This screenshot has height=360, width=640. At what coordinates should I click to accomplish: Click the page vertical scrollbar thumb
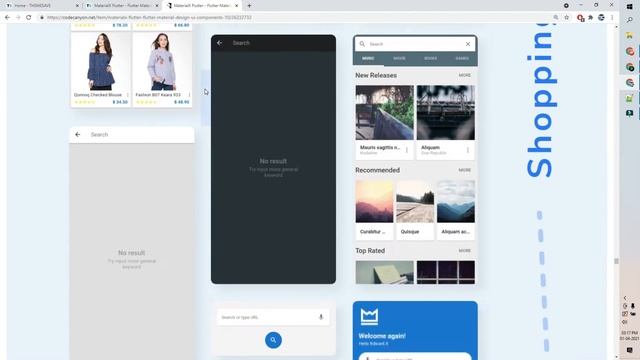(x=616, y=261)
